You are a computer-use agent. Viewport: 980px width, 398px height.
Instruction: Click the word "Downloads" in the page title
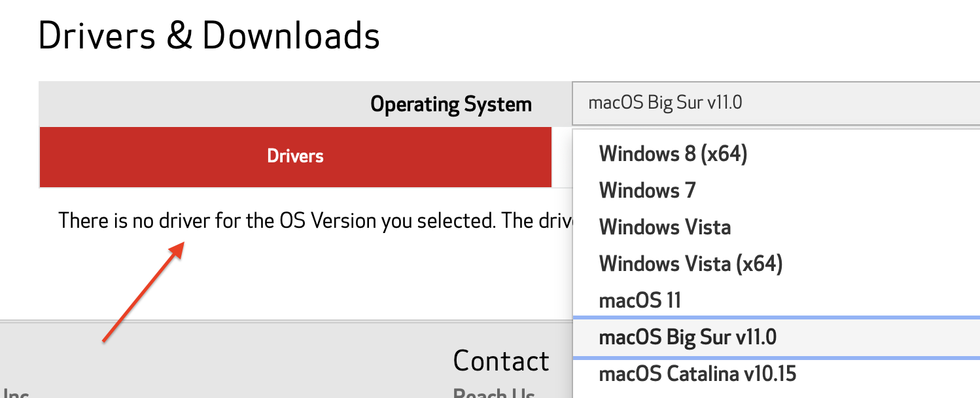point(290,36)
